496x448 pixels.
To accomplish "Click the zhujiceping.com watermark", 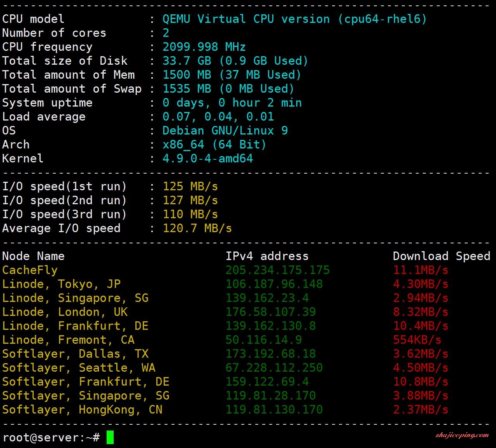I will coord(462,435).
